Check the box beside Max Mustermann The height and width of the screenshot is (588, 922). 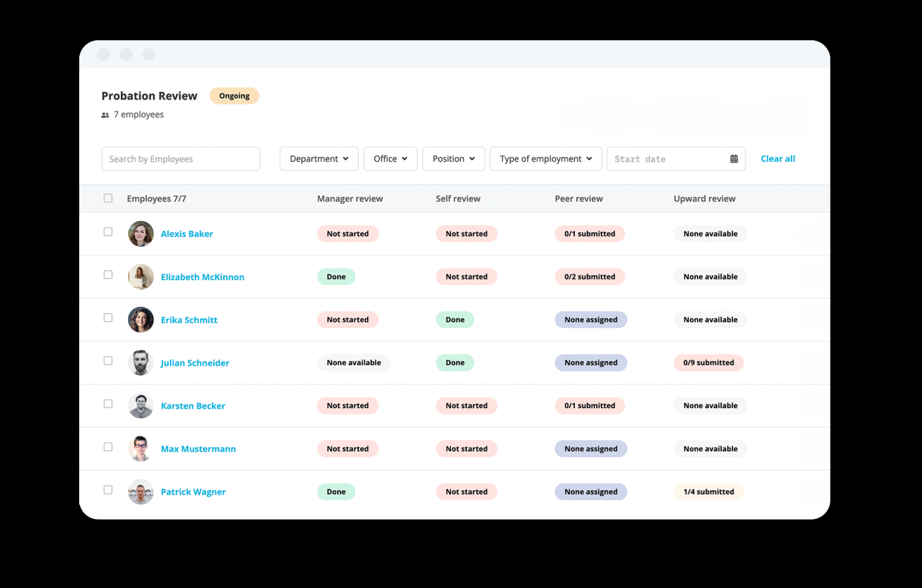[108, 446]
